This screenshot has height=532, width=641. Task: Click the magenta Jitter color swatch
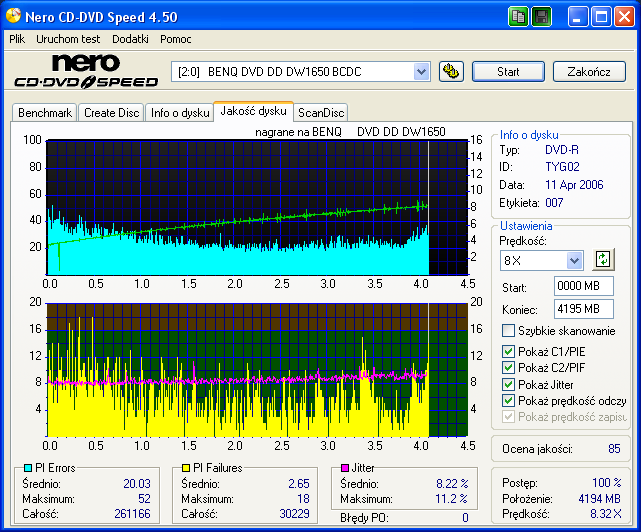click(345, 468)
